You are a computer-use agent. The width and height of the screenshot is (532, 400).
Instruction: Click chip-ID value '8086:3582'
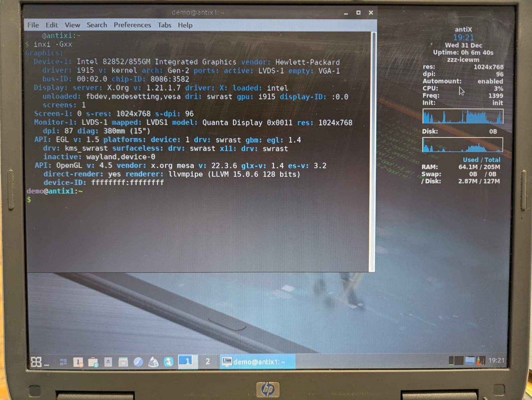[170, 79]
